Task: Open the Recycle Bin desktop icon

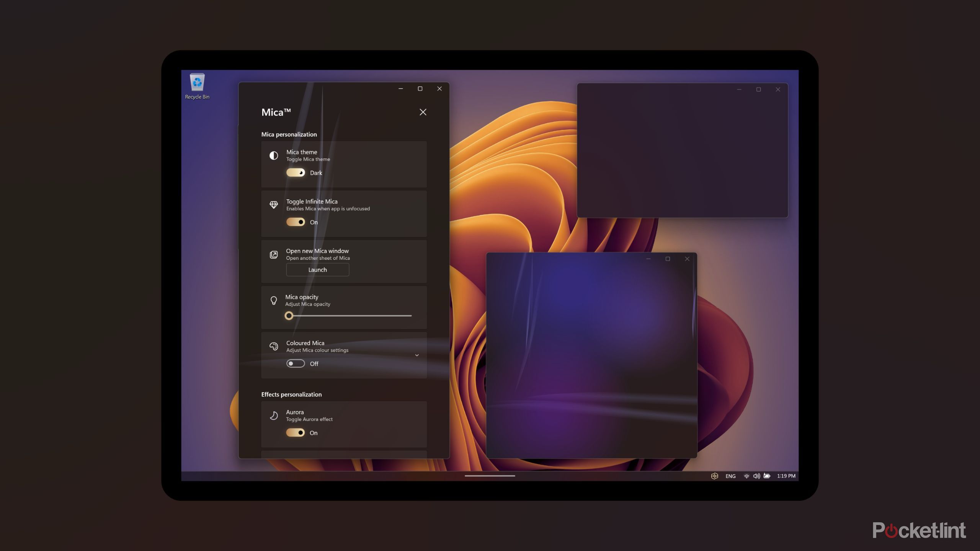Action: tap(197, 86)
